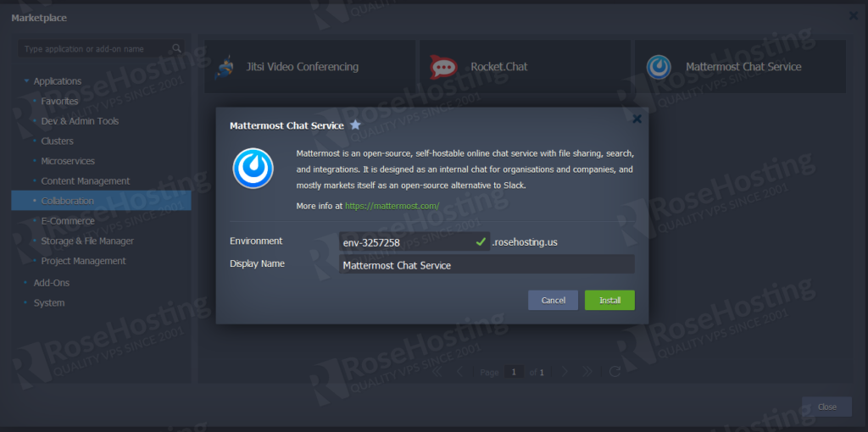Click the Mattermost logo in the dialog

(x=253, y=168)
